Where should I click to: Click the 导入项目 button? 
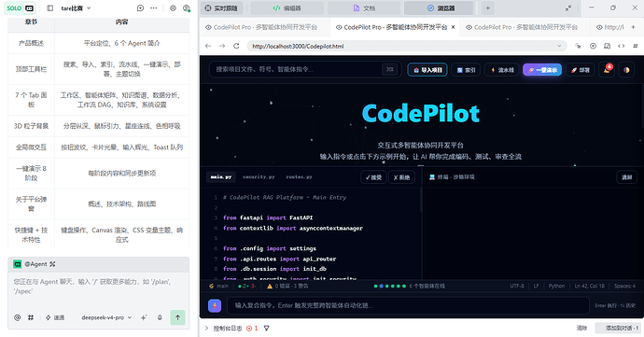427,70
